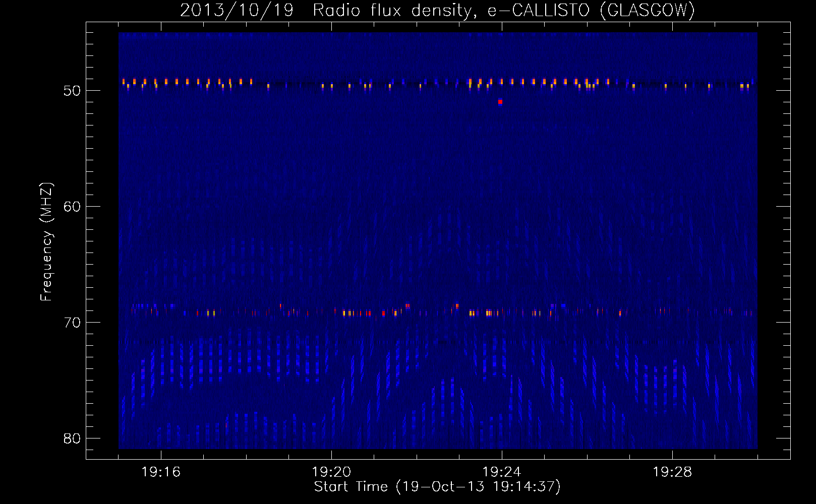Select the 50 frequency tick label
The image size is (816, 504).
click(x=72, y=91)
